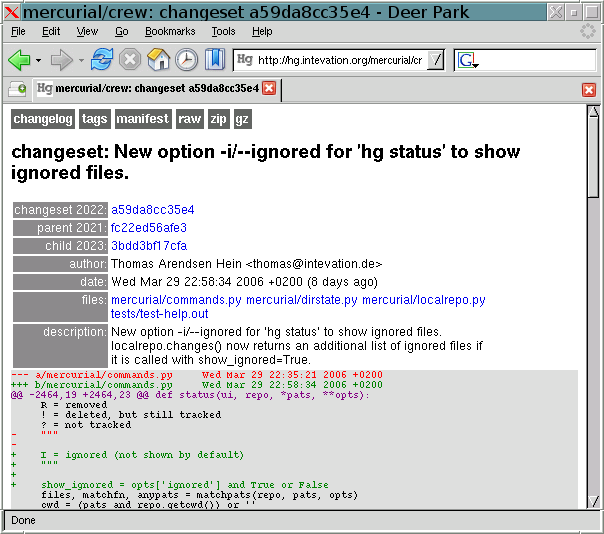Click the 'Done' status bar text
604x534 pixels.
click(x=23, y=521)
